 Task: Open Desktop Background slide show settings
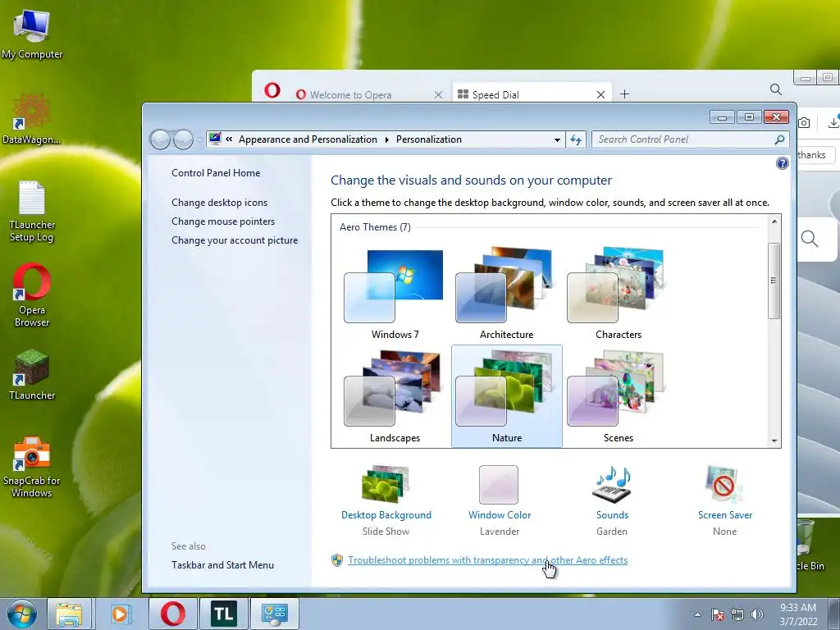(386, 501)
